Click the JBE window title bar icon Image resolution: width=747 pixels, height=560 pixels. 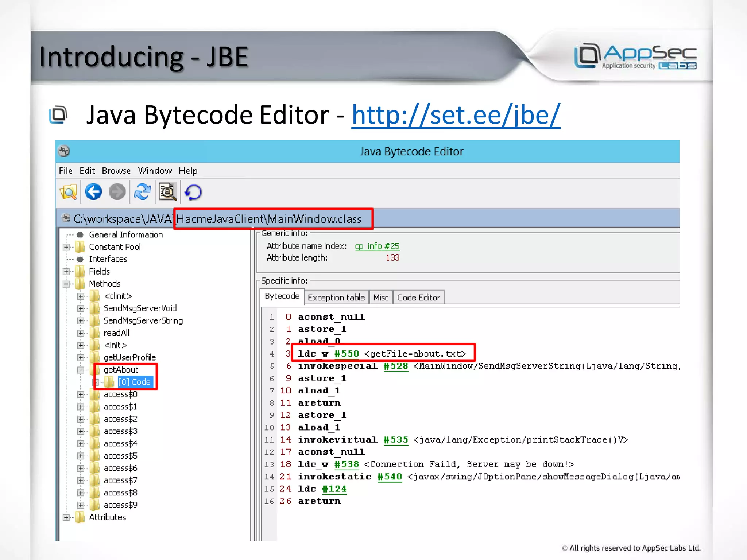tap(64, 151)
